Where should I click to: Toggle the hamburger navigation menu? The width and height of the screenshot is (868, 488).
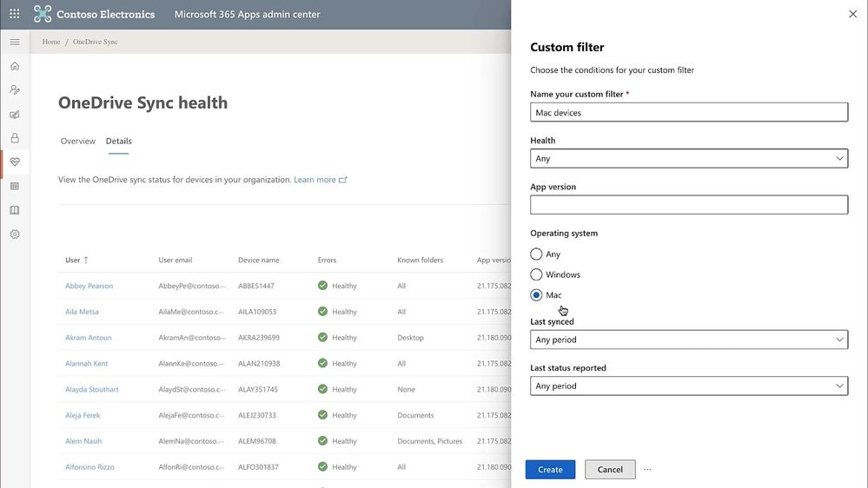tap(15, 42)
